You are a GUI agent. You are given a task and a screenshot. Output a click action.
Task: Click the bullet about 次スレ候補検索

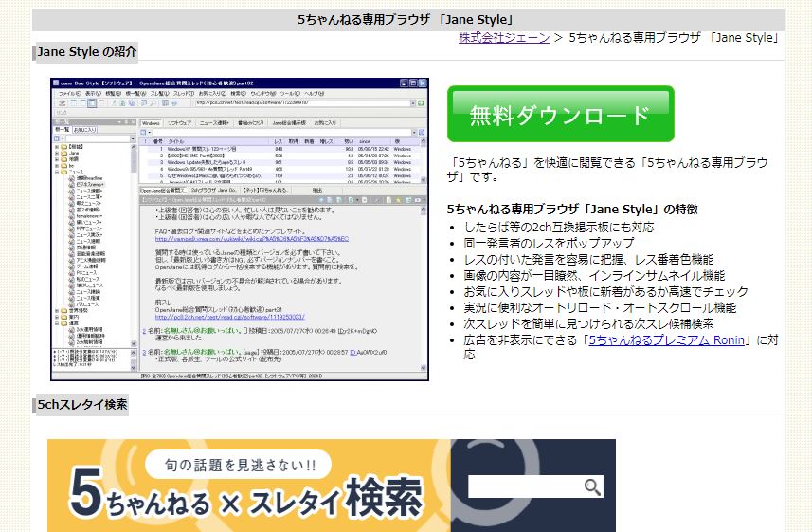[x=588, y=323]
